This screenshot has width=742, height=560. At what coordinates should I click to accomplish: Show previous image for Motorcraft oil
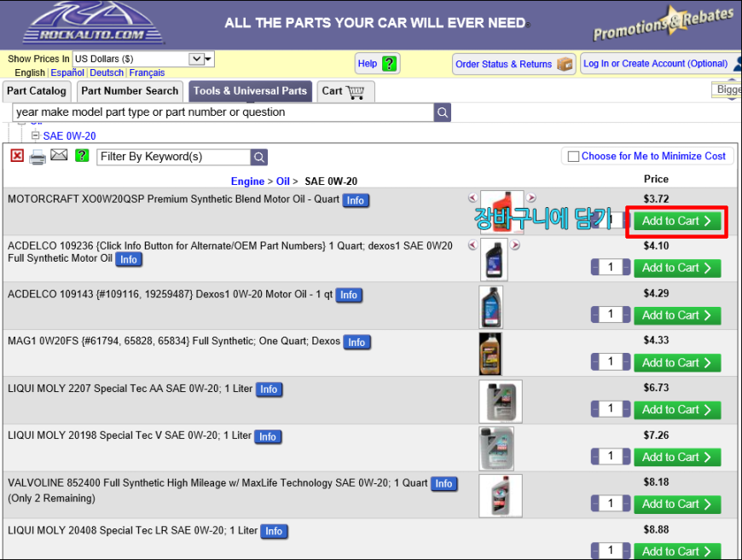click(x=472, y=197)
